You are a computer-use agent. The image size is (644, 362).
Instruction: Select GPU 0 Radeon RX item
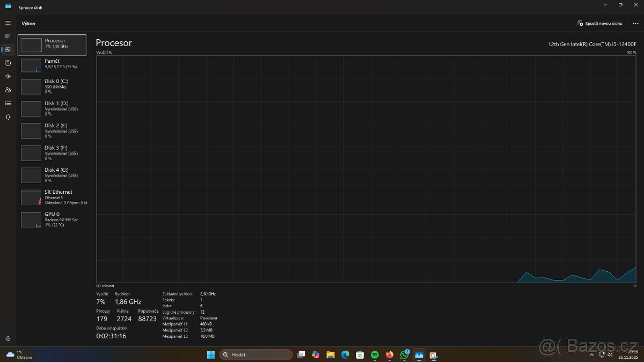pos(52,219)
